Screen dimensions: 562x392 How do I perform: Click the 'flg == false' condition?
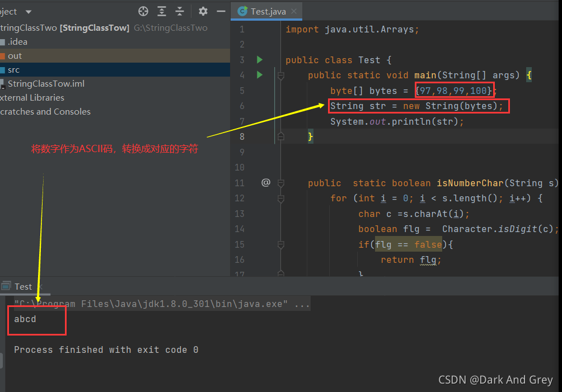coord(408,244)
